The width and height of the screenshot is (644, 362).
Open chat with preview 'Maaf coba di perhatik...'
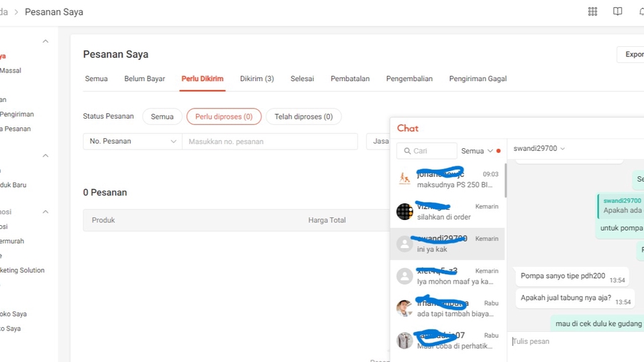coord(447,341)
